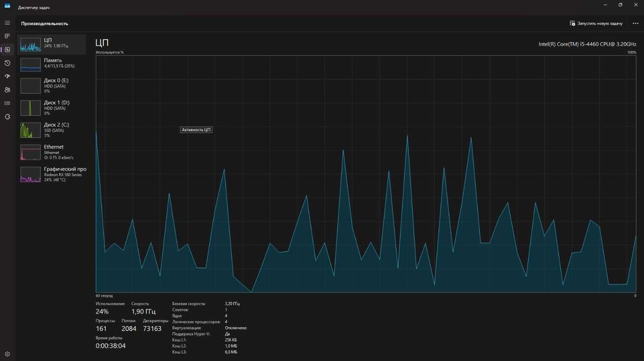
Task: Select ЦП in performance list
Action: click(x=52, y=44)
